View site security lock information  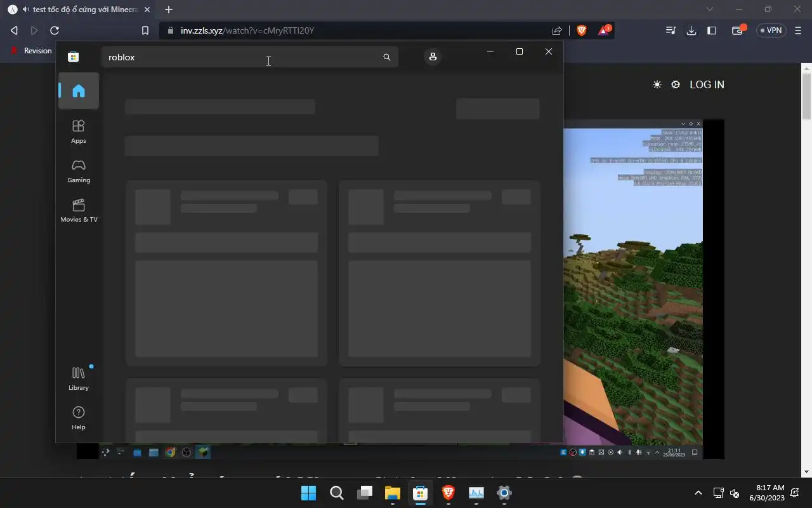[x=170, y=30]
